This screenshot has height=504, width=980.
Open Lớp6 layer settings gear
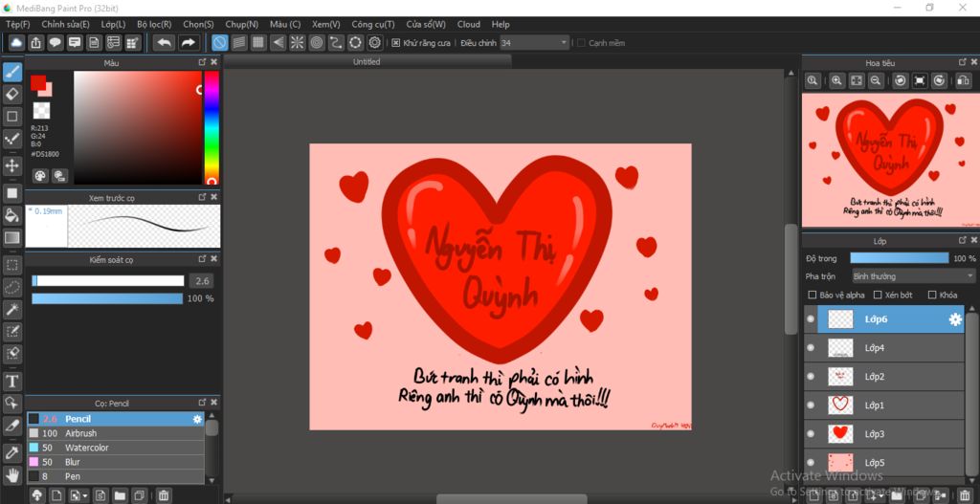tap(955, 319)
